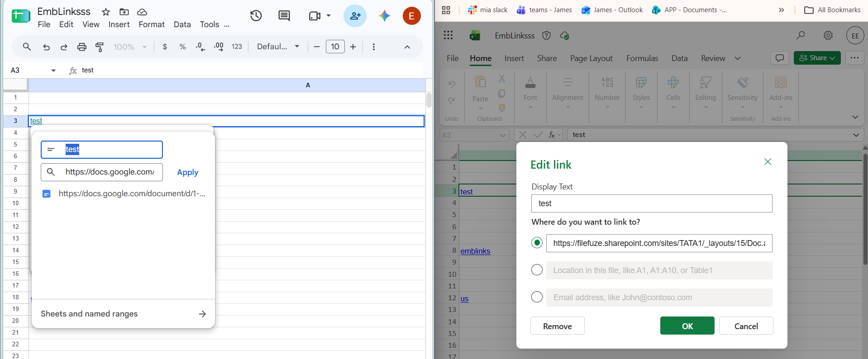This screenshot has height=359, width=868.
Task: Open the Google account avatar E
Action: click(412, 16)
